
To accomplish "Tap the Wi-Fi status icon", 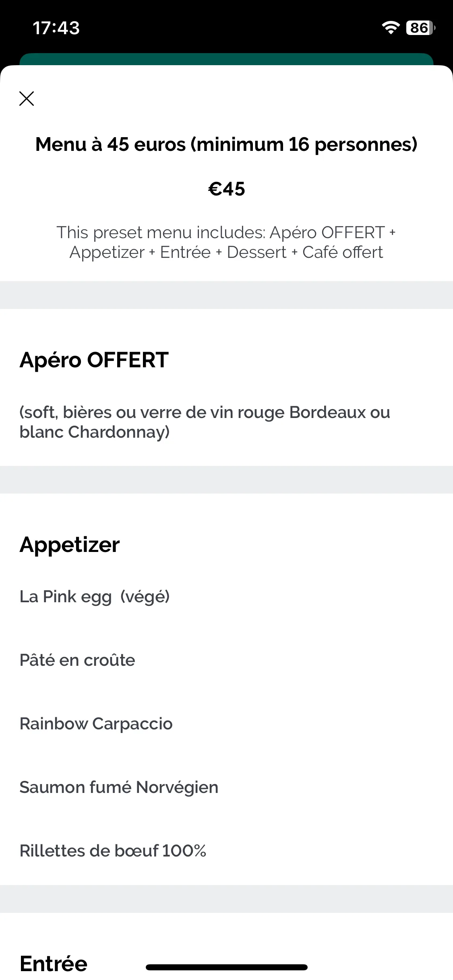I will 390,28.
